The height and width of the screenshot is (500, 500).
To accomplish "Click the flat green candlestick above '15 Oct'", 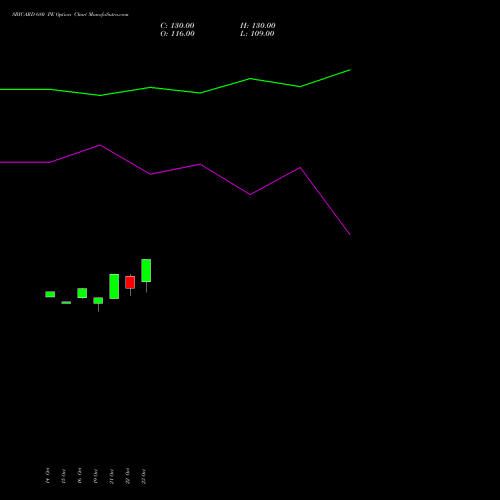I will point(66,303).
